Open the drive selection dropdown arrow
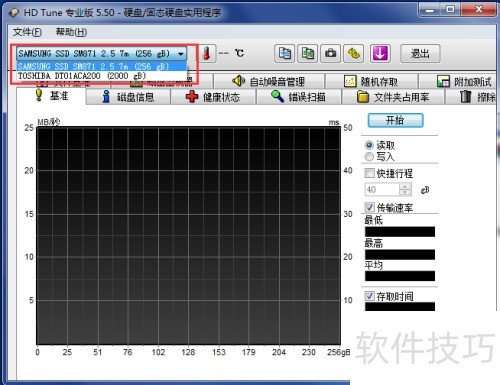This screenshot has width=500, height=385. pyautogui.click(x=181, y=54)
